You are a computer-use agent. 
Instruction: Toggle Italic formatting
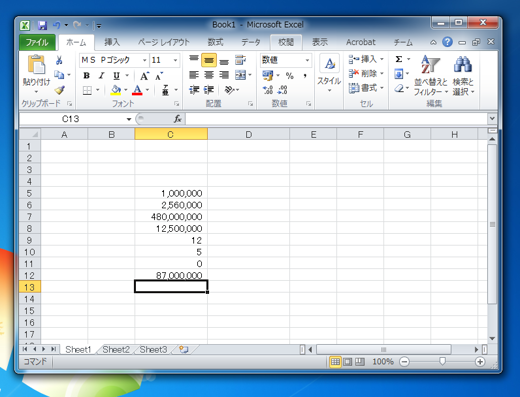101,76
